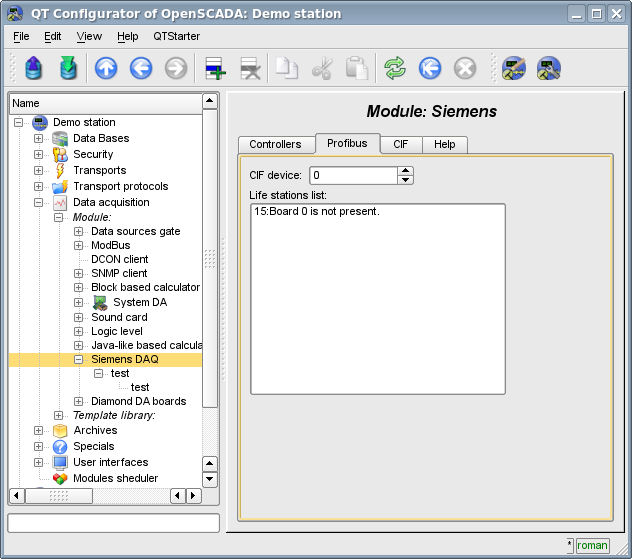Click the last toolbar icon on the right

click(x=549, y=68)
